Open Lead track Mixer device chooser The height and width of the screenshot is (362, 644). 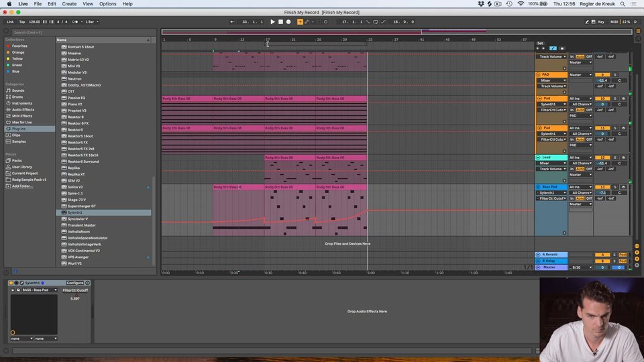pyautogui.click(x=551, y=163)
